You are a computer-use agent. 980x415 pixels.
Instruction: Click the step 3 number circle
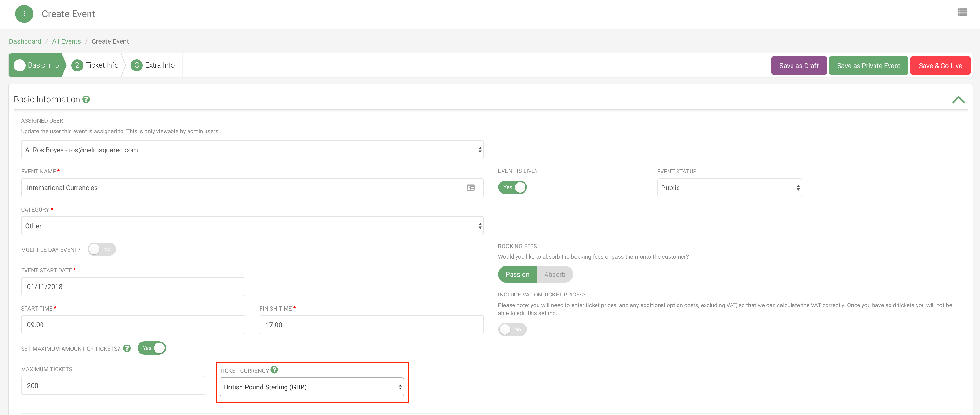click(x=136, y=65)
